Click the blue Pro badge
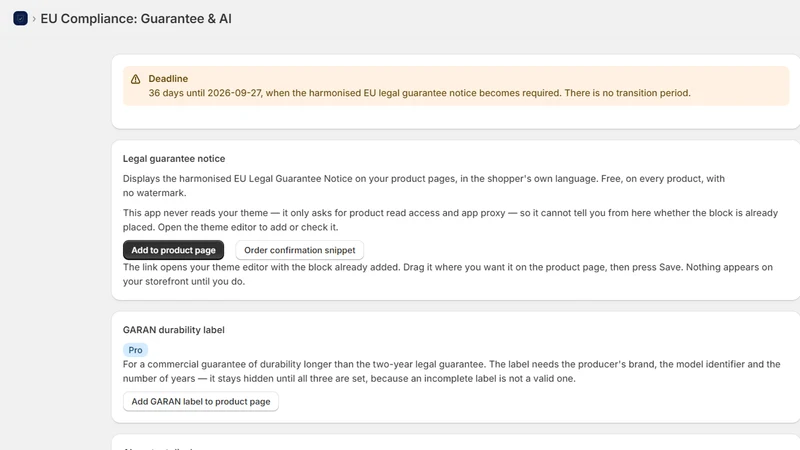The height and width of the screenshot is (450, 800). pyautogui.click(x=135, y=350)
